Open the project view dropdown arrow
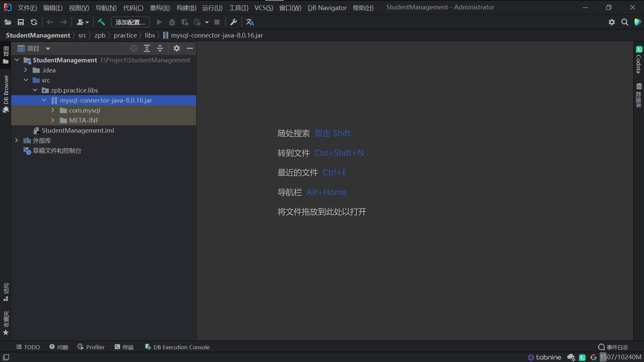This screenshot has height=362, width=644. pos(48,49)
